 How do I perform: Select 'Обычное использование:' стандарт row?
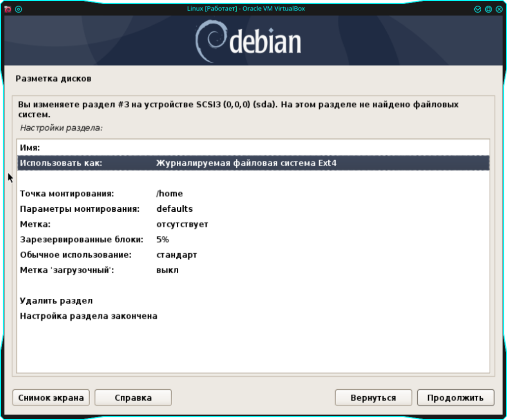click(x=253, y=255)
